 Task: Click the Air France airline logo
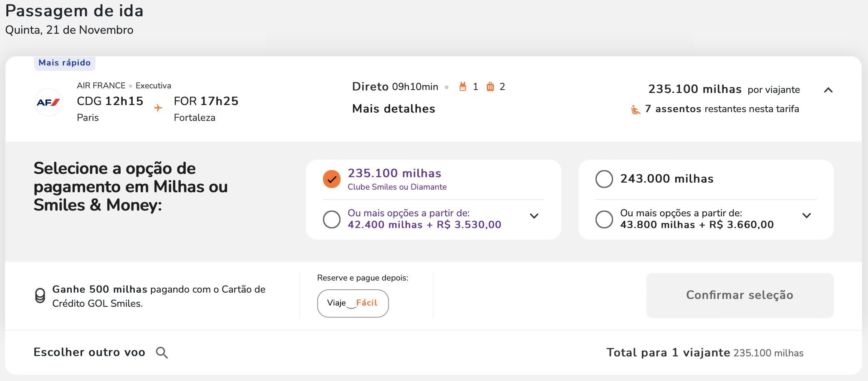pyautogui.click(x=48, y=102)
